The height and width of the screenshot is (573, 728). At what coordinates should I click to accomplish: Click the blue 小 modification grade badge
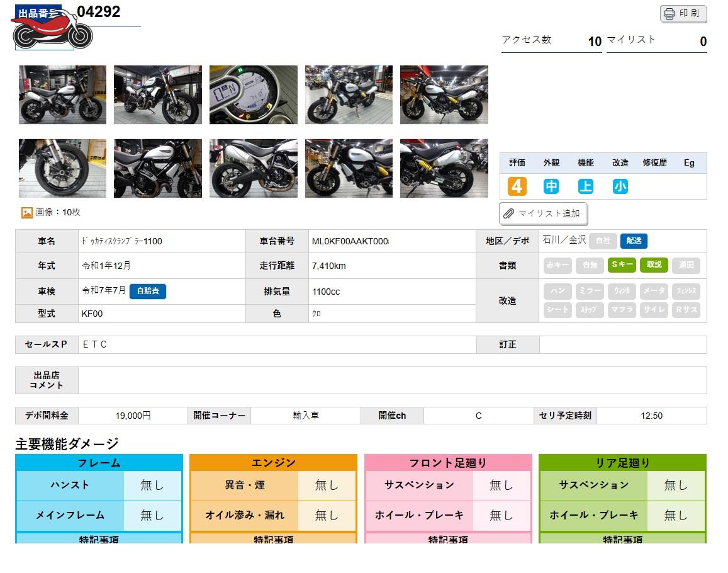(x=620, y=186)
